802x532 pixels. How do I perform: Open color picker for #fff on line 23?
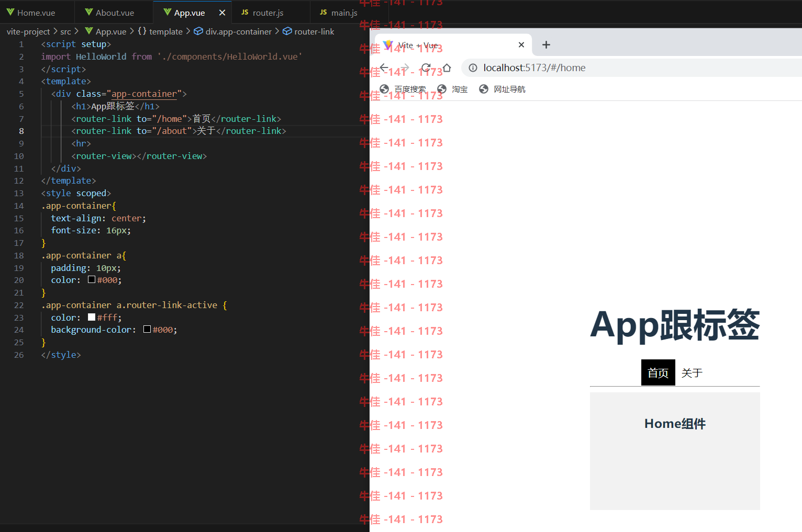click(x=92, y=317)
